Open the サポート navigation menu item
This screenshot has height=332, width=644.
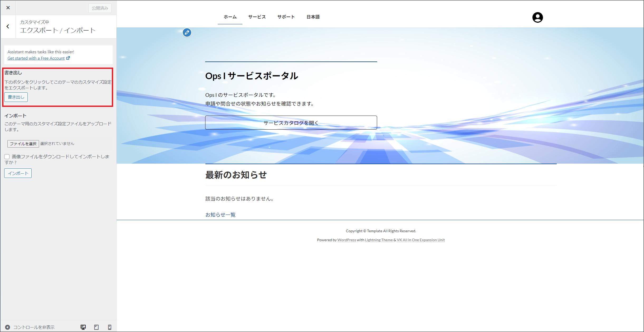tap(286, 17)
